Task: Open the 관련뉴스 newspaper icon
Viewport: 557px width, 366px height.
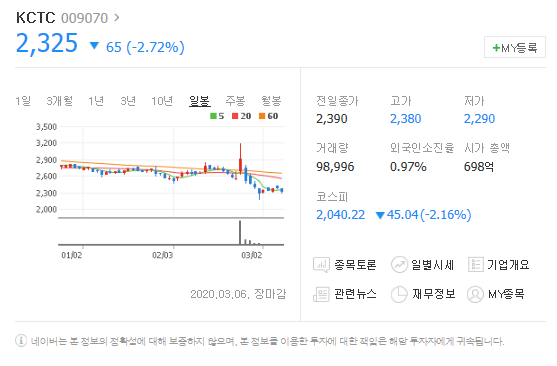Action: [321, 294]
